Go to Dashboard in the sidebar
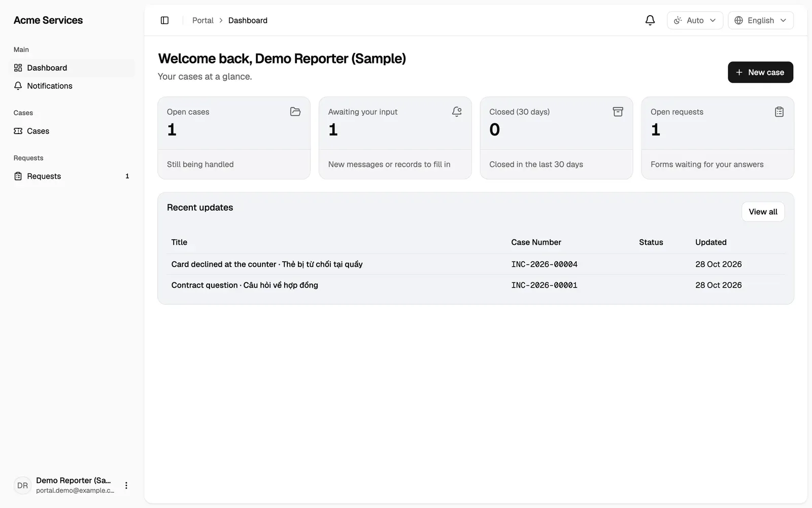812x508 pixels. 72,68
